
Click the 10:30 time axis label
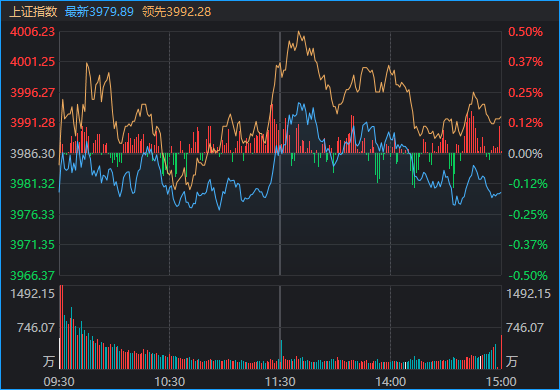pos(170,382)
